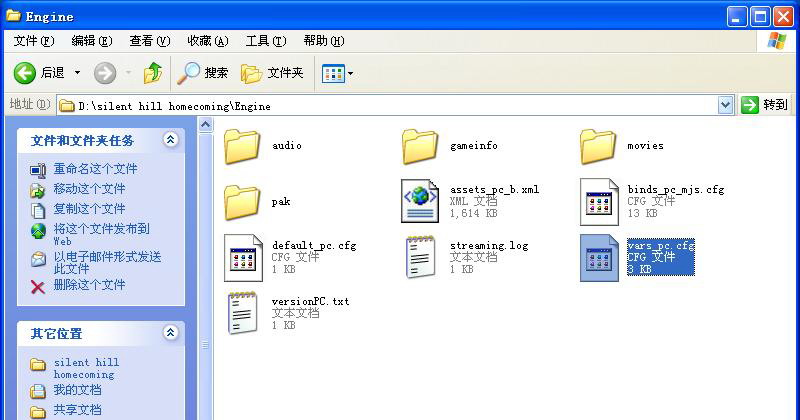Toggle the Folders (文件夹) pane
Screen dimensions: 800x420
[272, 73]
